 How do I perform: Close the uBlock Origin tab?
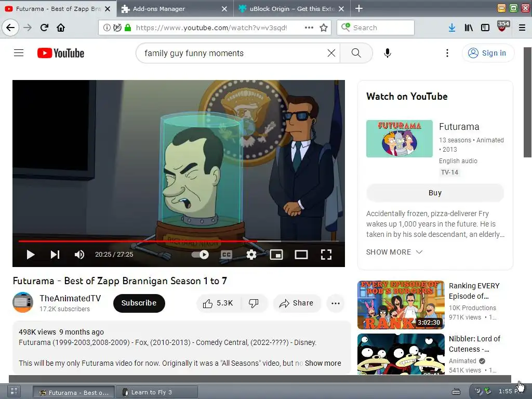click(341, 9)
